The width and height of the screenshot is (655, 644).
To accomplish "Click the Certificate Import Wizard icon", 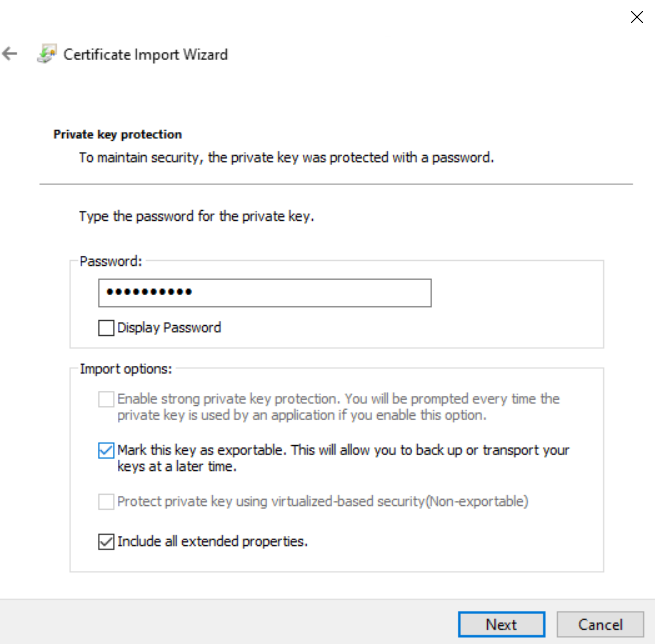I will (x=46, y=54).
